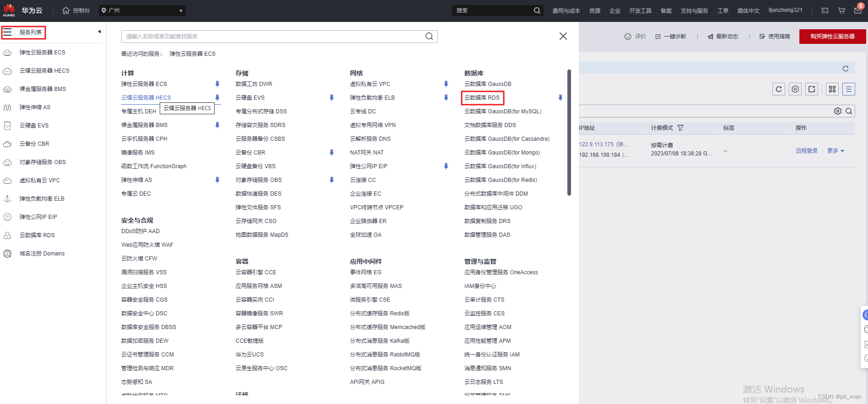Toggle pin for 云备份 CBR in 存储 list
Screen dimensions: 868x404
(x=332, y=153)
